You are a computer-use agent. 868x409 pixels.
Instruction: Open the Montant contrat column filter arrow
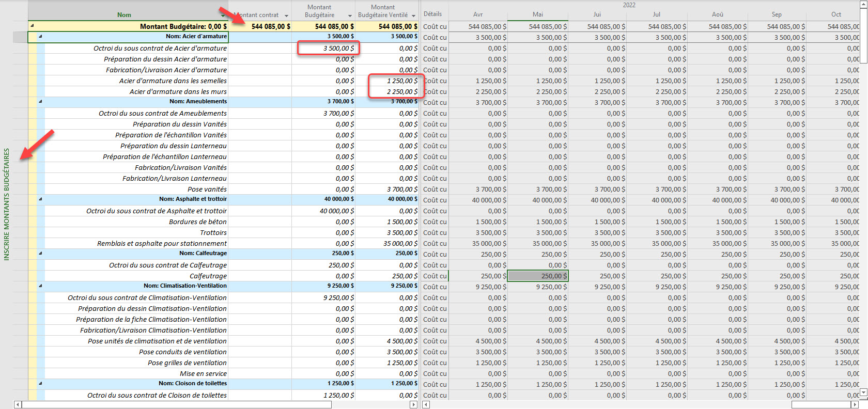click(x=286, y=15)
